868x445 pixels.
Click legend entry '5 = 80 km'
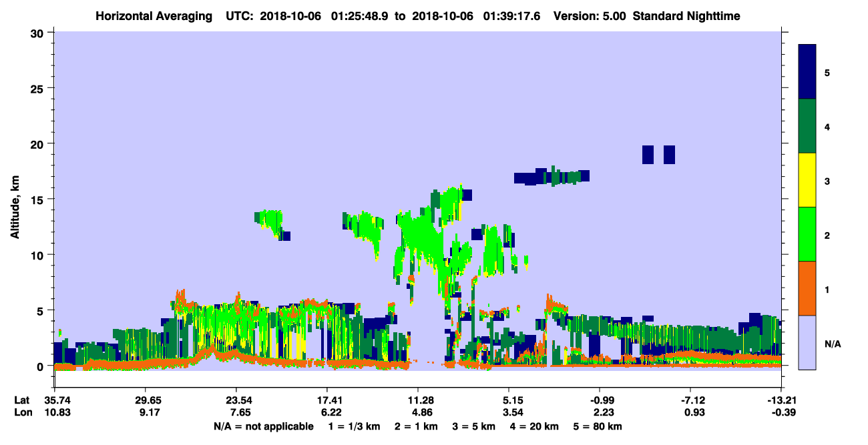(598, 426)
